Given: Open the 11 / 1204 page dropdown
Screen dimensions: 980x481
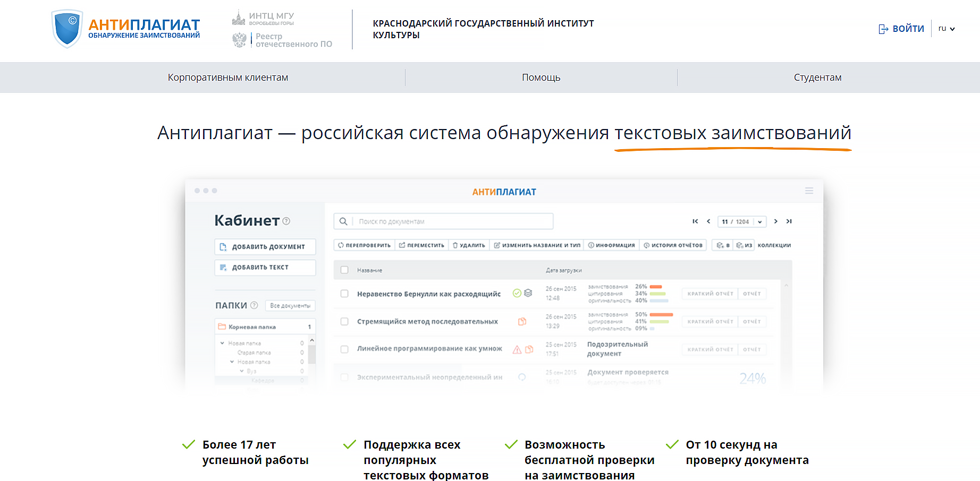Looking at the screenshot, I should pos(742,222).
